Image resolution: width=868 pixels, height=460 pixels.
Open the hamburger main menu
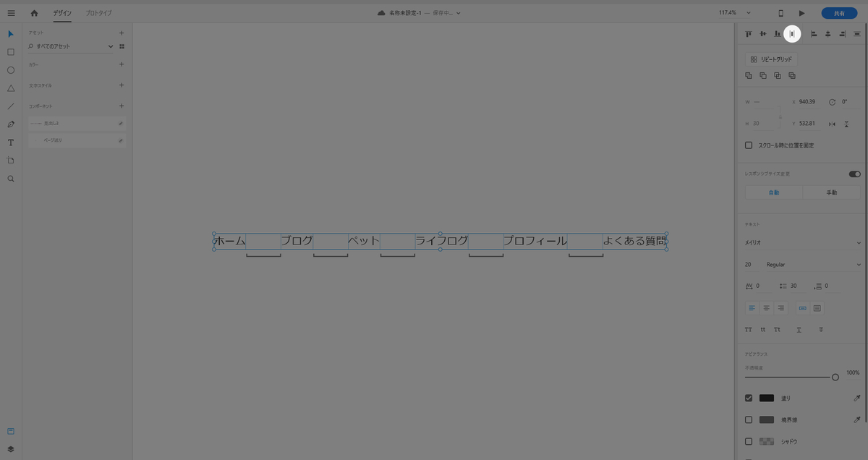coord(11,12)
